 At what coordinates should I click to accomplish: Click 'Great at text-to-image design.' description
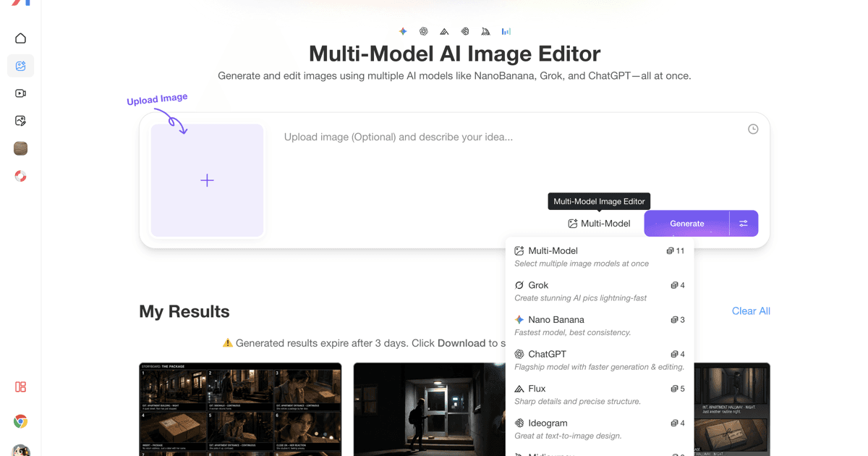[x=568, y=436]
